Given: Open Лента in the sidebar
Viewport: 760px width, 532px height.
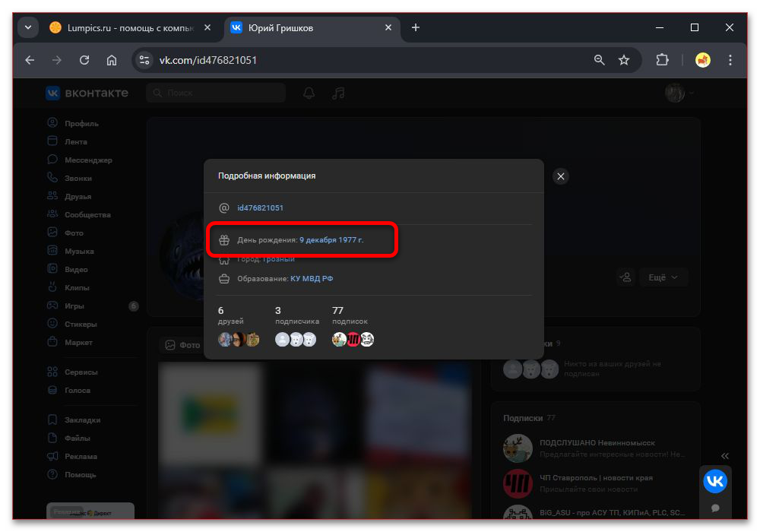Looking at the screenshot, I should tap(75, 142).
